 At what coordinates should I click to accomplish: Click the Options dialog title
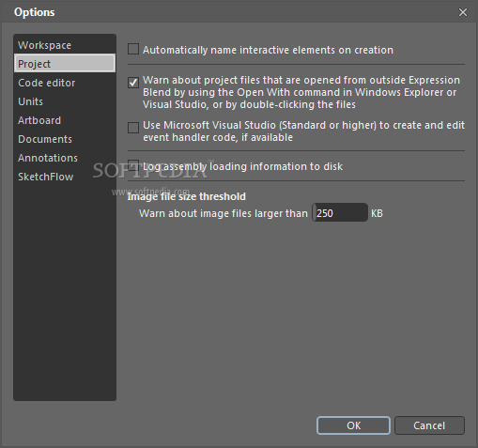pos(35,12)
